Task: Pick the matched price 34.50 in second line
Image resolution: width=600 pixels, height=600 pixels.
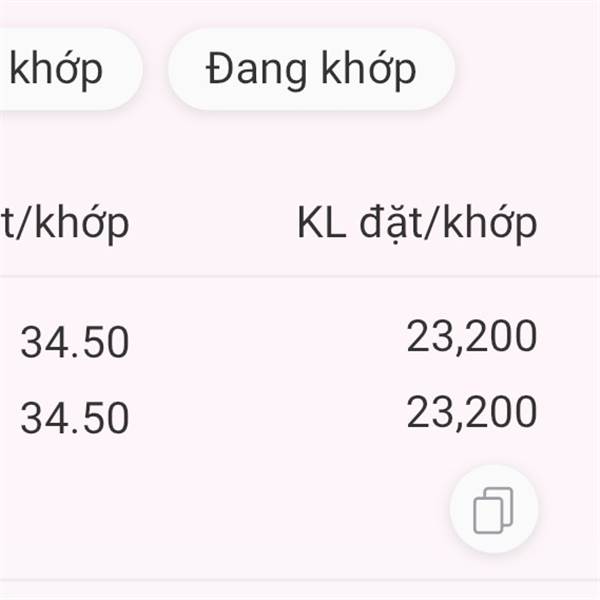Action: tap(75, 418)
